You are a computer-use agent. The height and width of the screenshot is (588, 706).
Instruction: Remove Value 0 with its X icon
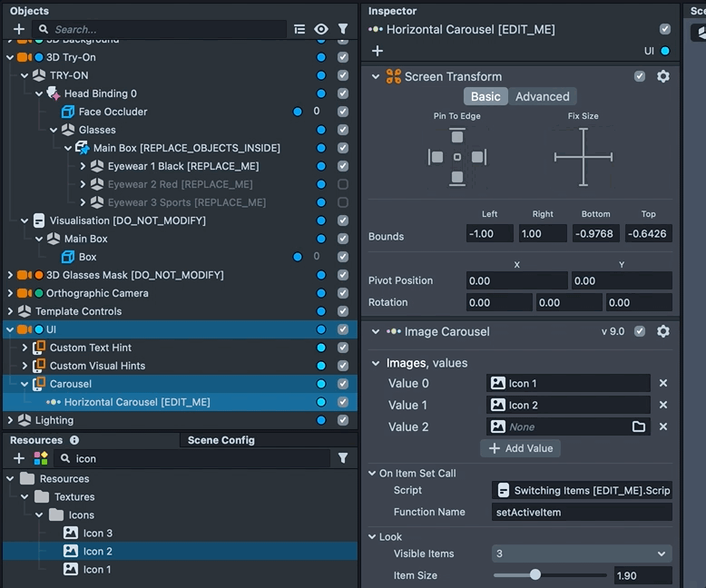[663, 383]
